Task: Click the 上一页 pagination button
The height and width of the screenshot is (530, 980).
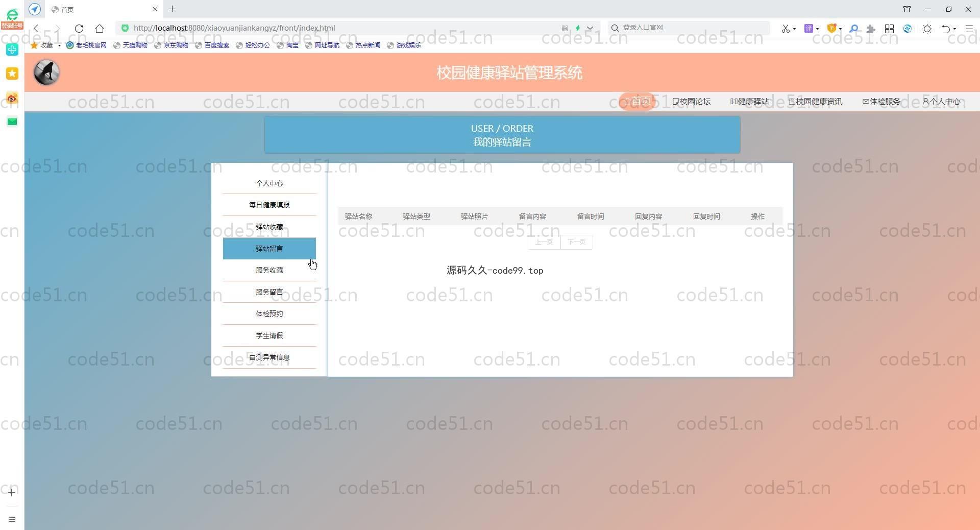Action: coord(544,242)
